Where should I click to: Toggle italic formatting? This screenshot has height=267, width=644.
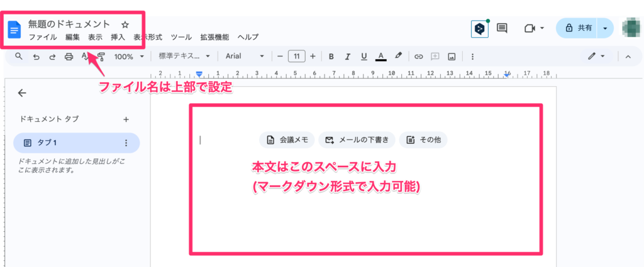pos(347,57)
